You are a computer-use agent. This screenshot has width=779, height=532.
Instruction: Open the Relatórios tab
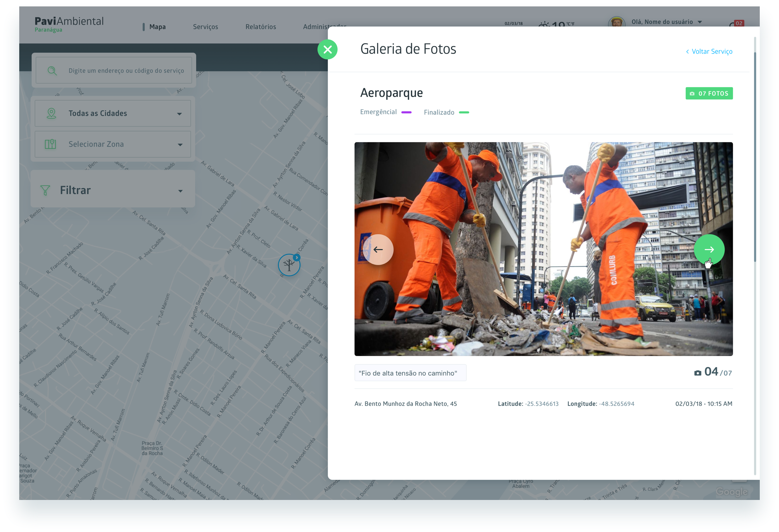coord(261,27)
